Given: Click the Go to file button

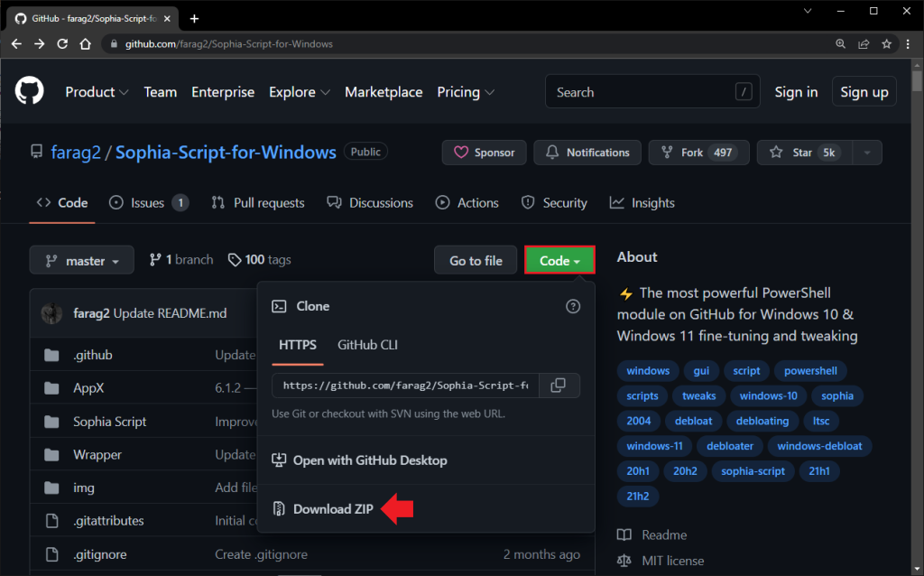Looking at the screenshot, I should click(x=476, y=260).
